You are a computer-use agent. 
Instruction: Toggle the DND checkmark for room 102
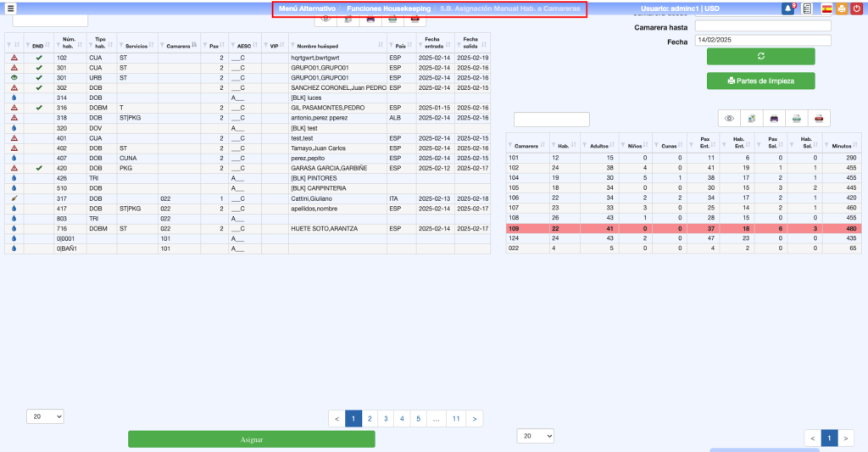pyautogui.click(x=39, y=58)
